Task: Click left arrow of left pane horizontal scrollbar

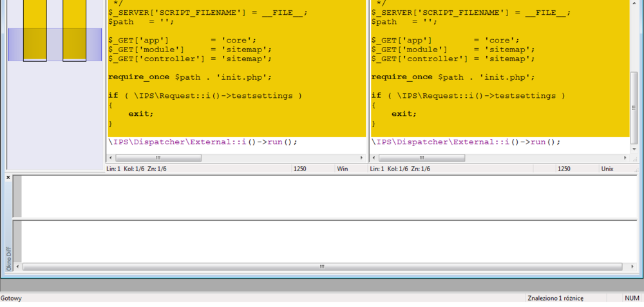Action: 110,158
